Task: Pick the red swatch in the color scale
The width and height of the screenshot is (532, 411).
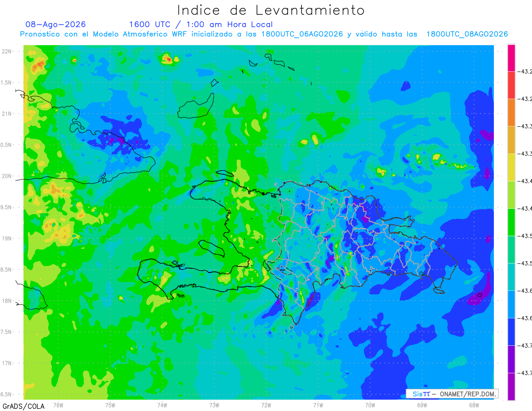Action: [511, 85]
